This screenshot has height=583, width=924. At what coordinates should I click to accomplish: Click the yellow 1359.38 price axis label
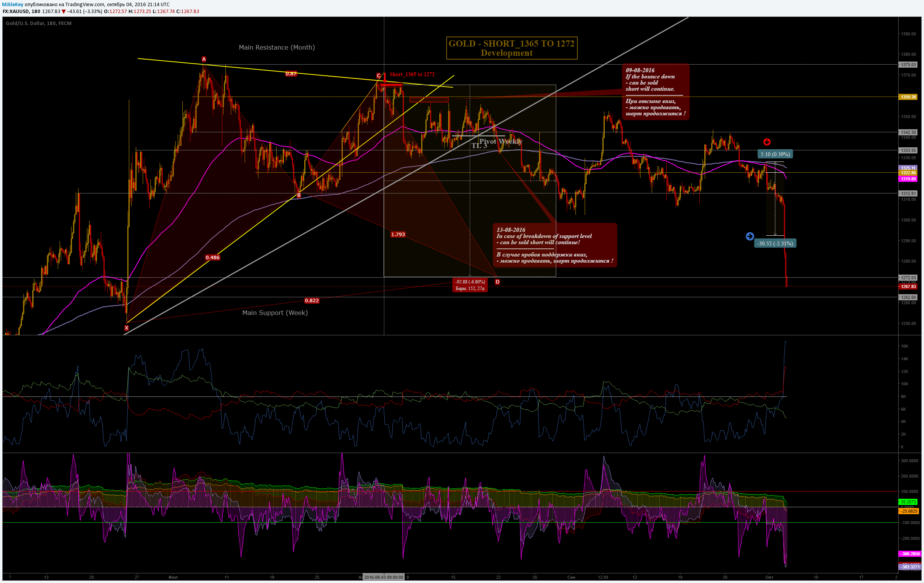908,97
